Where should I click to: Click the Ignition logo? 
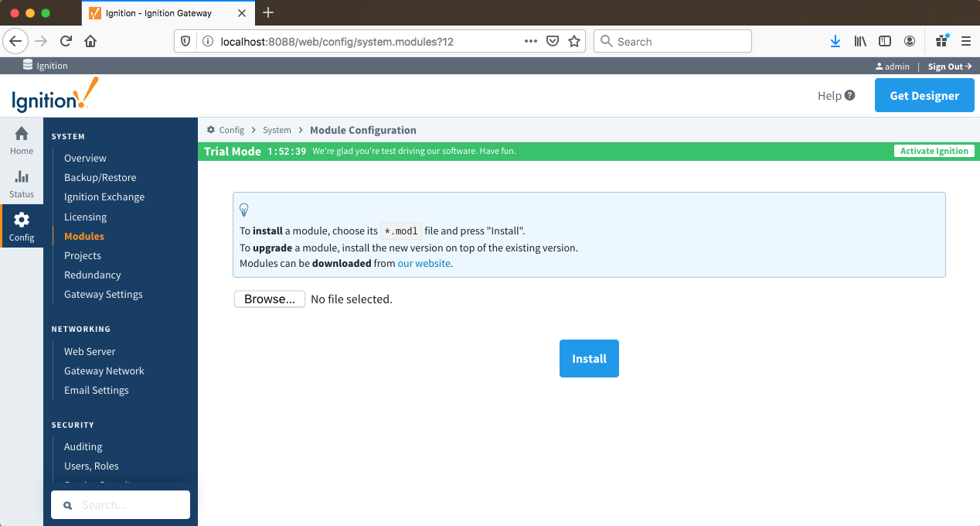click(x=55, y=95)
